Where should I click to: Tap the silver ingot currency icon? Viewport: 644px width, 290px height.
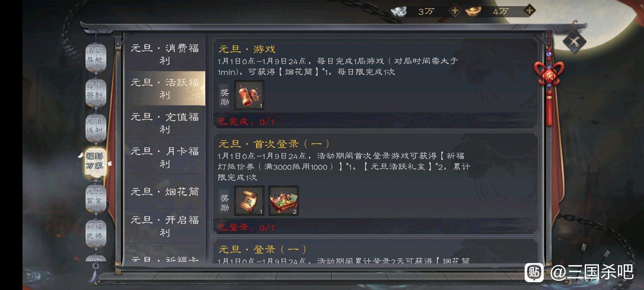tap(399, 12)
